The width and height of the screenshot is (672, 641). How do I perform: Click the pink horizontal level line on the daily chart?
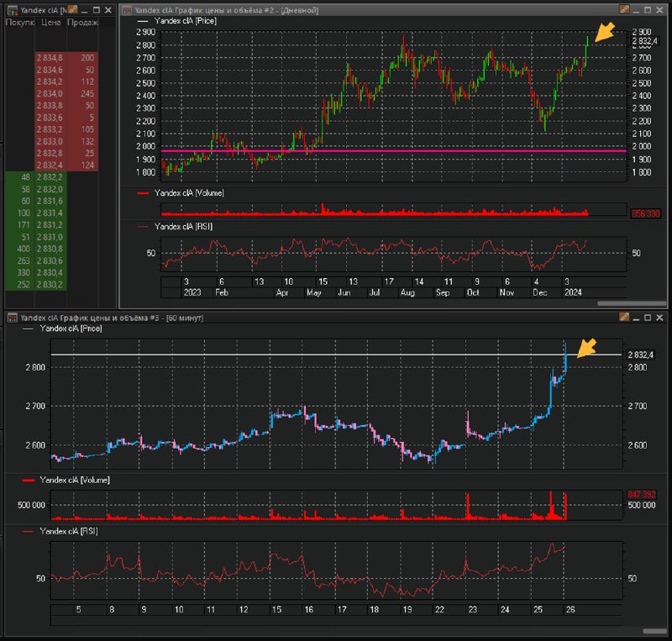393,151
